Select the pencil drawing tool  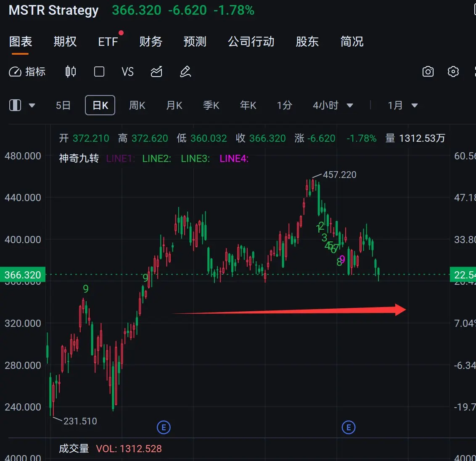pyautogui.click(x=185, y=72)
